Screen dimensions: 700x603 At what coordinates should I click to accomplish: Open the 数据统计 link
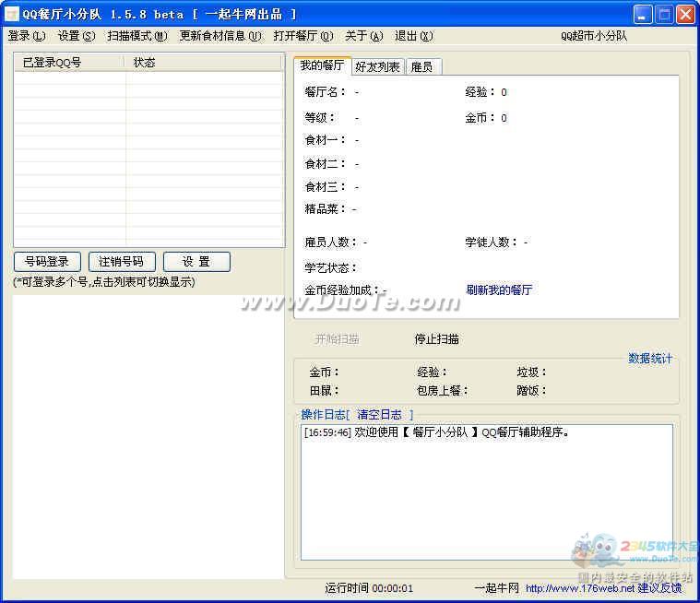click(650, 359)
